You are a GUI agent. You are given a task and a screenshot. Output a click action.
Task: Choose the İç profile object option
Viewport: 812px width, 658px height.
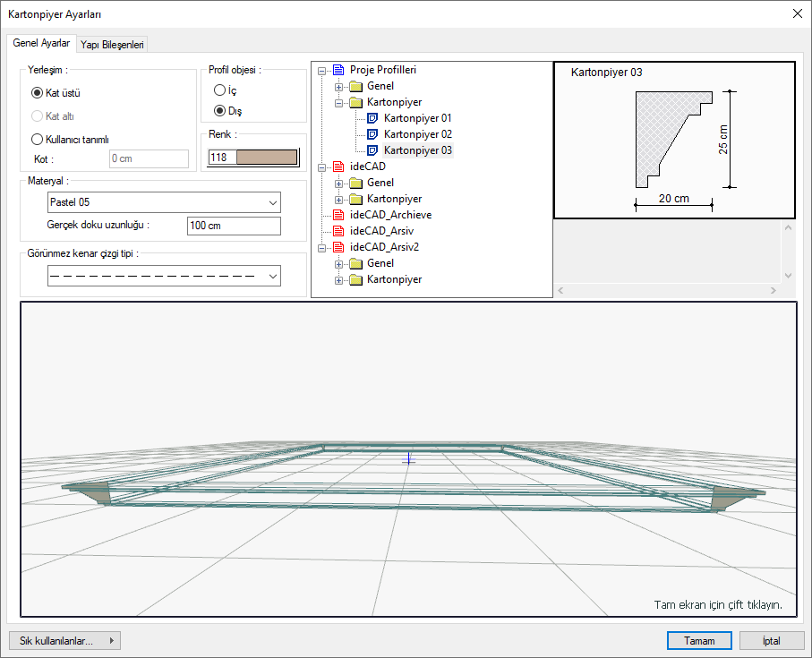[x=219, y=90]
